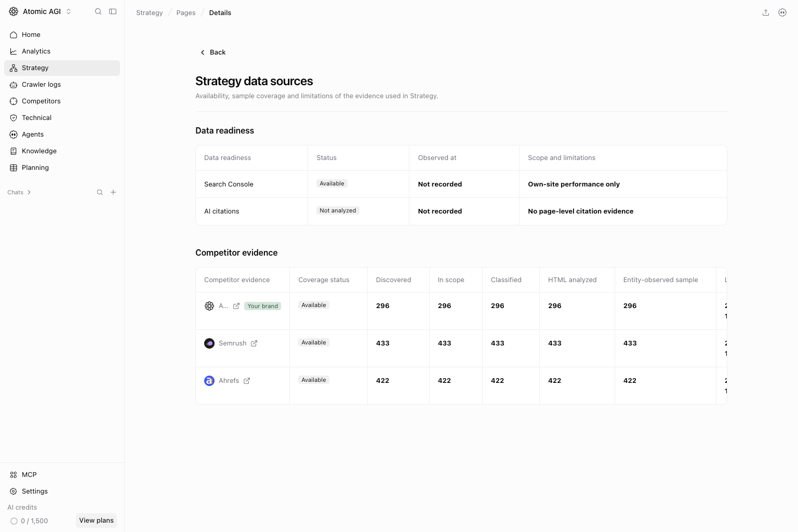Viewport: 798px width, 532px height.
Task: Click the Your brand badge
Action: click(x=263, y=306)
